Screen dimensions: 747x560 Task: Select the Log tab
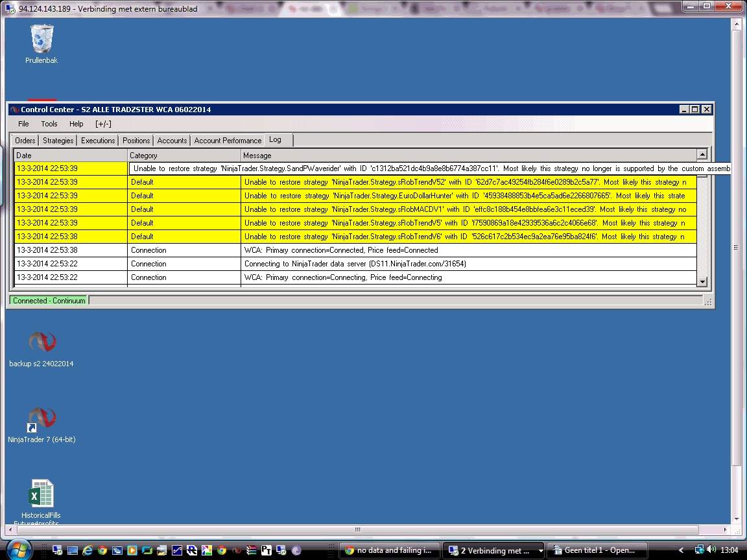[x=279, y=139]
